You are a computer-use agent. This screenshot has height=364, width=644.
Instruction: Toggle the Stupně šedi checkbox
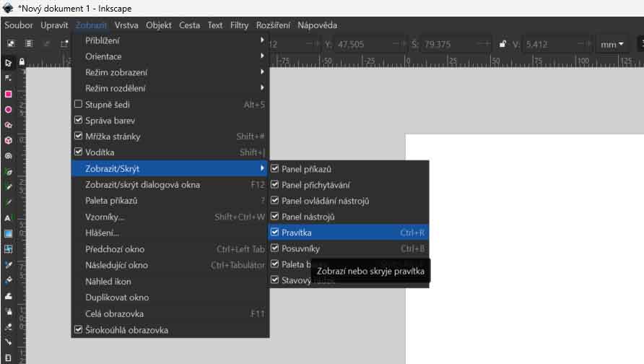(x=79, y=105)
